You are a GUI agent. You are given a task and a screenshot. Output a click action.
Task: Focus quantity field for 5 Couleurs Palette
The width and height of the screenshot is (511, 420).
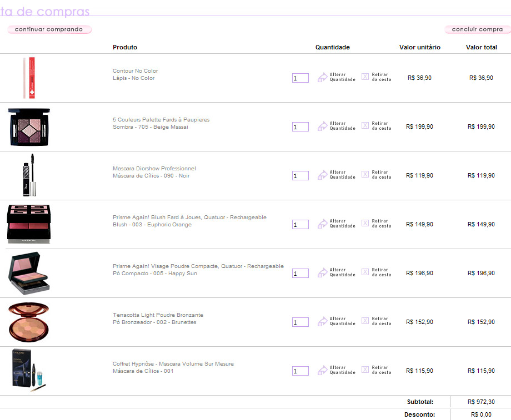tap(300, 127)
